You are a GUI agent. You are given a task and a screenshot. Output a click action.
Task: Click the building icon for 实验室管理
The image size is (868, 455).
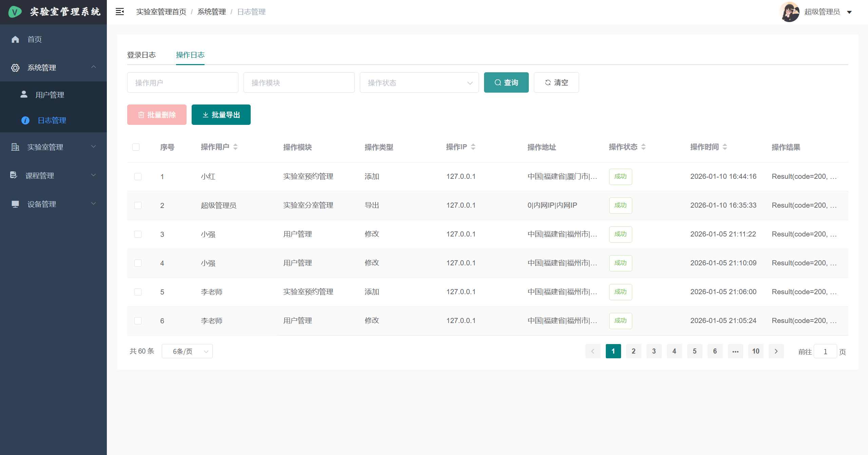pyautogui.click(x=15, y=147)
